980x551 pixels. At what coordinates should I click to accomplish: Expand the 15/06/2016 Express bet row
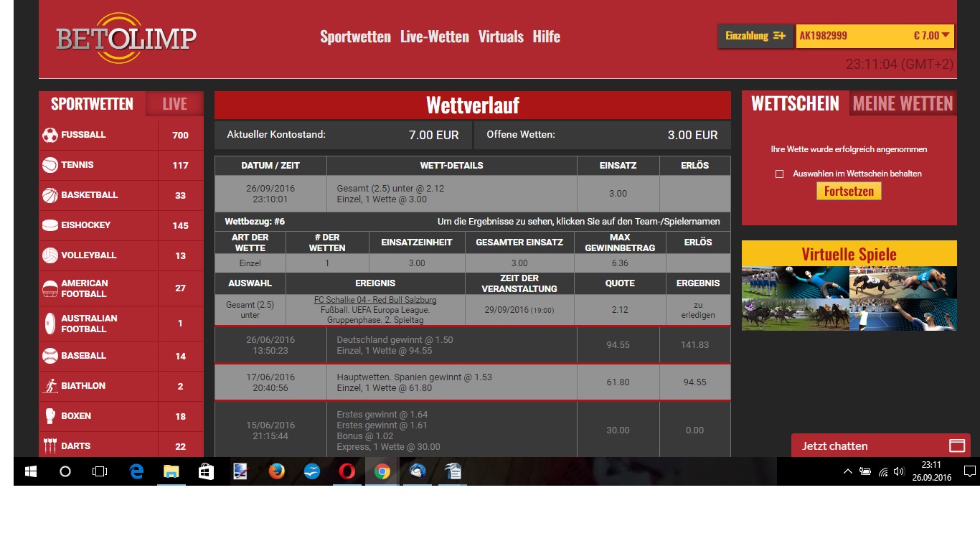[472, 430]
